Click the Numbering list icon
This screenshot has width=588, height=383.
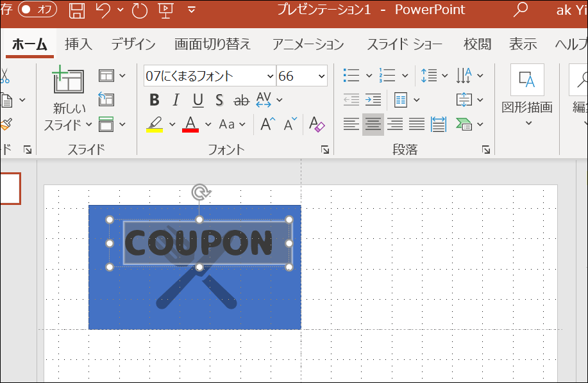pos(387,75)
